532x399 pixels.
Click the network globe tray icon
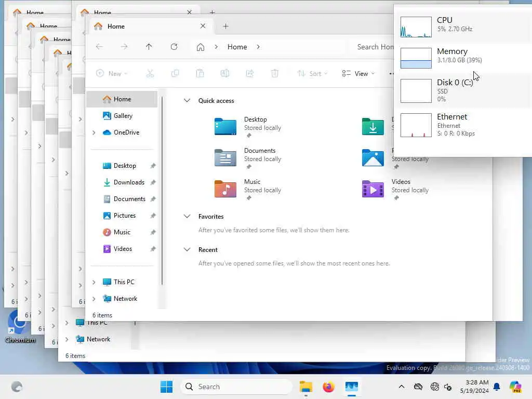click(435, 387)
